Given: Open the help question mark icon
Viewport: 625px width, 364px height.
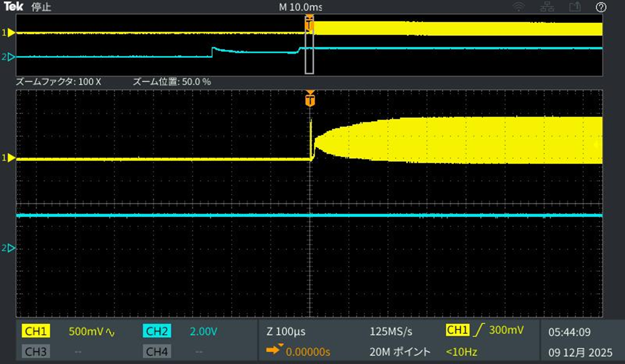Looking at the screenshot, I should tap(601, 7).
